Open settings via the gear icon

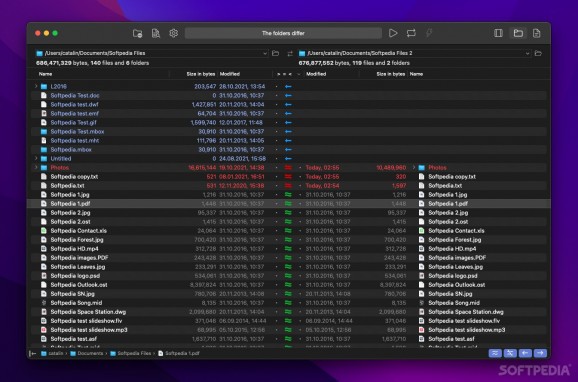tap(174, 33)
